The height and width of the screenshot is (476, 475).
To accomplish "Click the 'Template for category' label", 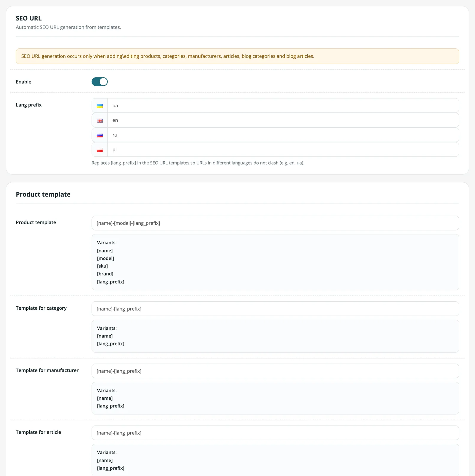I will click(41, 308).
